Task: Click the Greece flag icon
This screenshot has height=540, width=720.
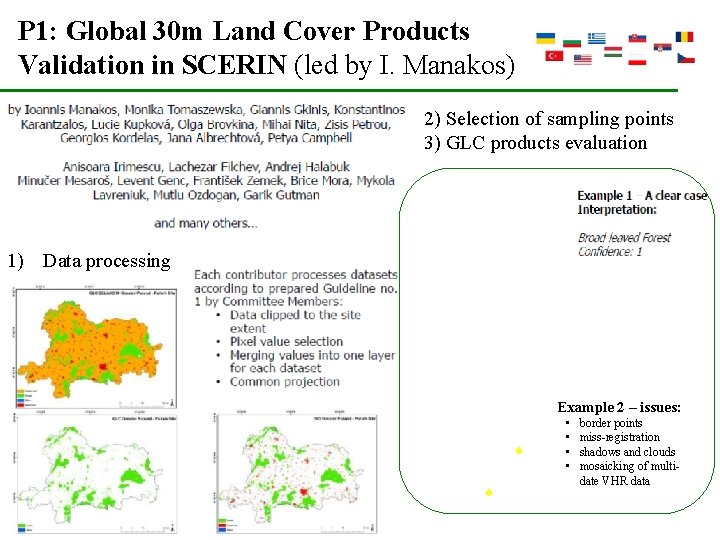Action: coord(596,38)
